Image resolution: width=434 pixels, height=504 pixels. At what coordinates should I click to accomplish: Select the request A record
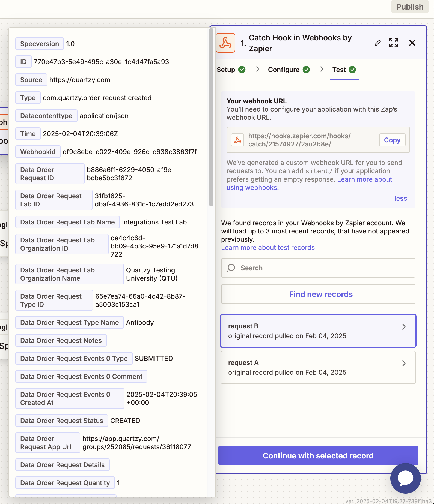(318, 367)
